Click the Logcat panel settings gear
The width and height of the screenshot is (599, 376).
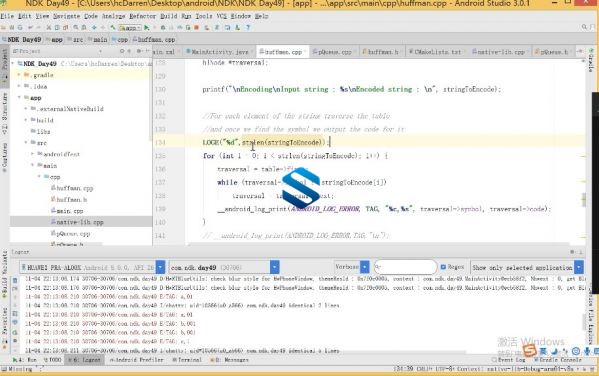[x=572, y=252]
